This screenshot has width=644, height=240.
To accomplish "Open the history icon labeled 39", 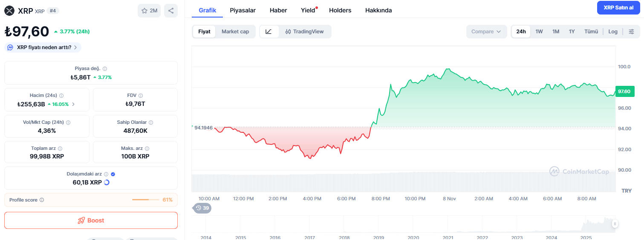I will pyautogui.click(x=203, y=208).
